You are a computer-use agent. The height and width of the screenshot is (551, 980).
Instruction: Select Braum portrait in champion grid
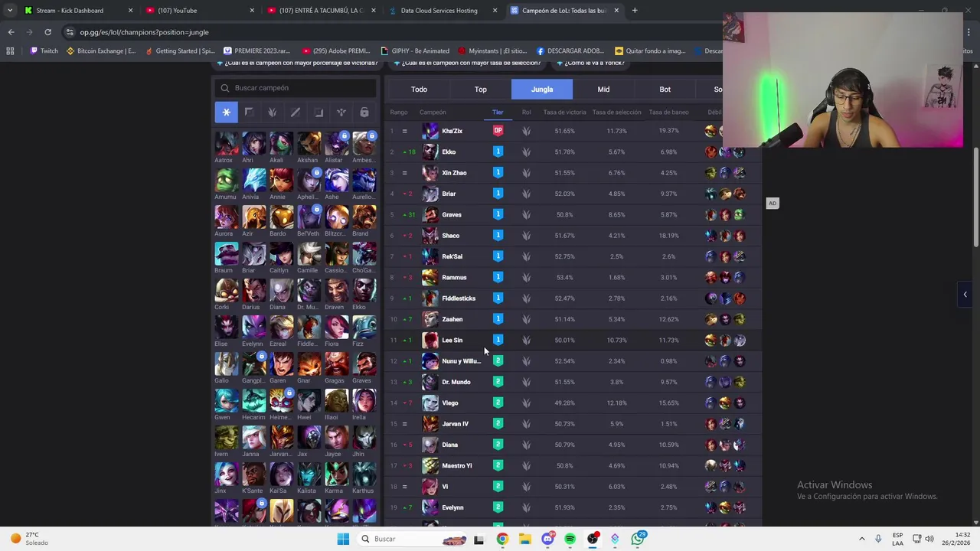226,254
